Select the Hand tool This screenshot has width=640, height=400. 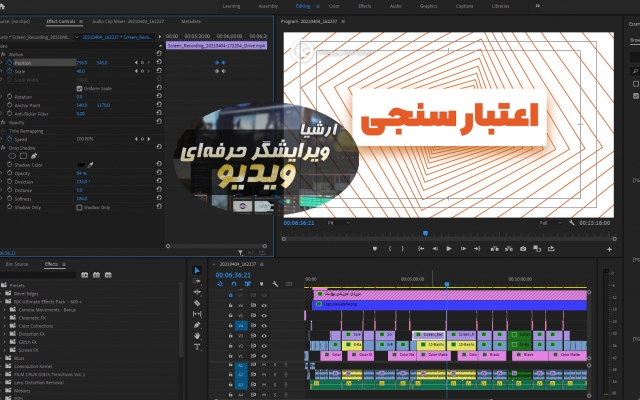(197, 336)
